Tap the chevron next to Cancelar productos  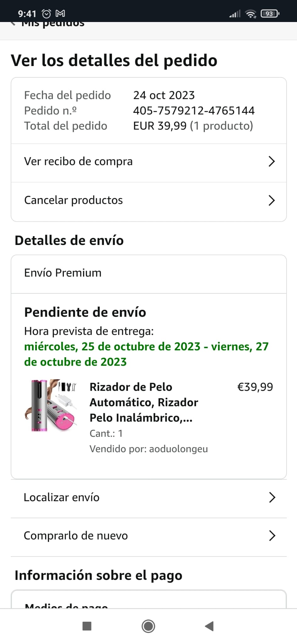click(272, 200)
